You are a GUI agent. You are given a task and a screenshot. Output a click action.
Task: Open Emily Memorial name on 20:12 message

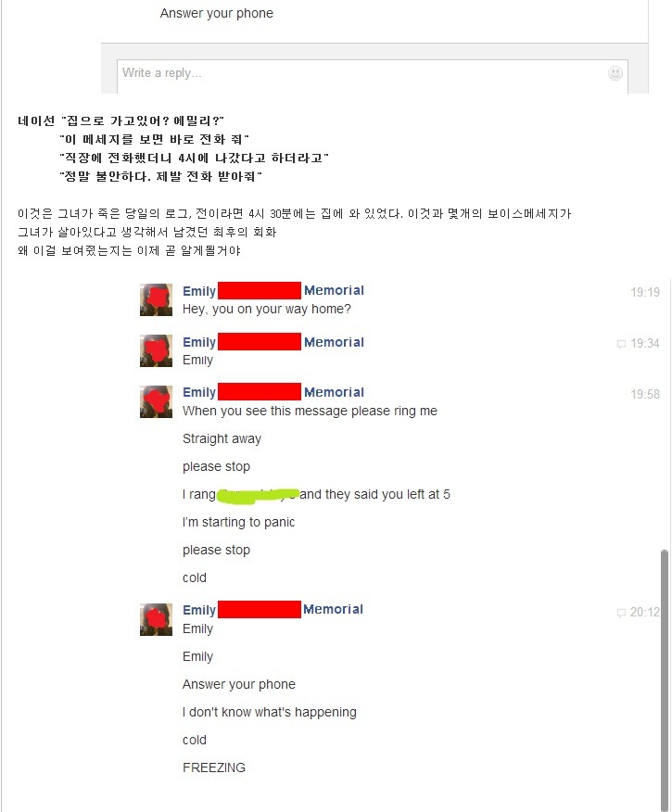(x=273, y=610)
